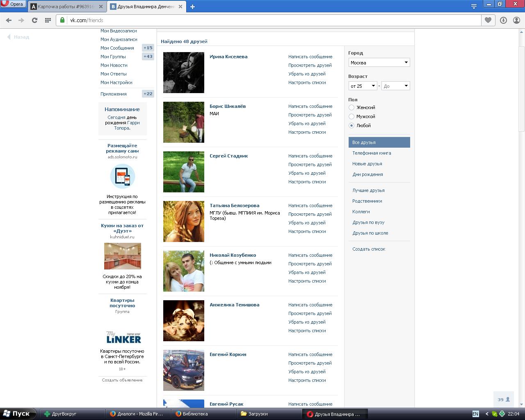This screenshot has height=420, width=525.
Task: Click EN language indicator in tray
Action: click(475, 414)
